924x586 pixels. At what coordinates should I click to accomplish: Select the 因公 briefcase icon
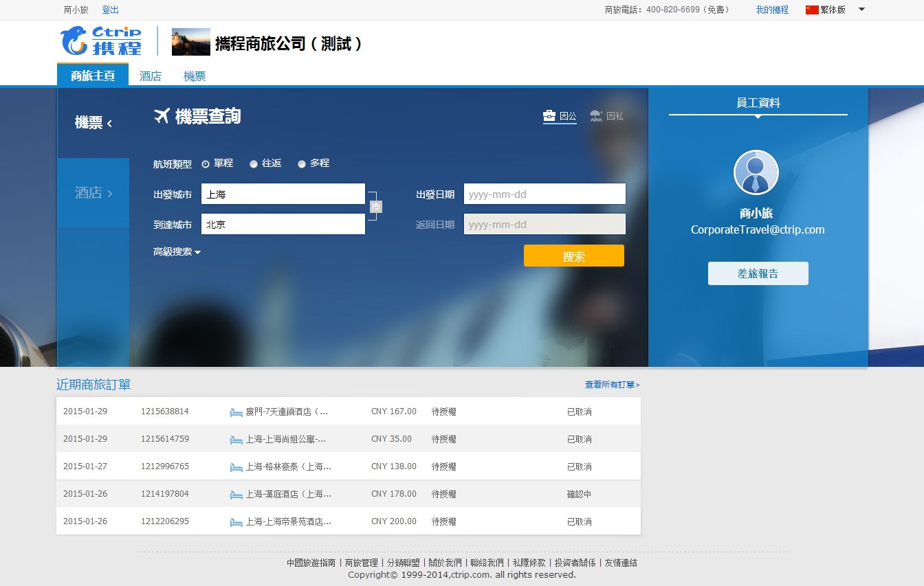pyautogui.click(x=549, y=116)
